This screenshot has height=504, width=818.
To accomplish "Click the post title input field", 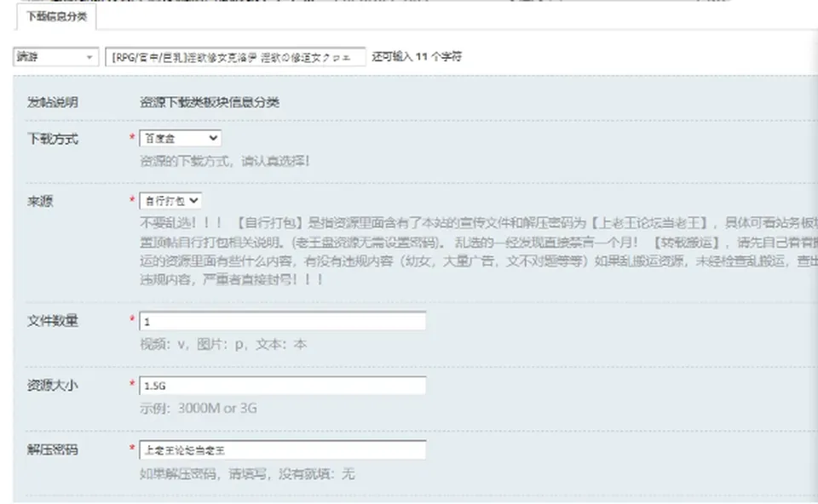I will pos(235,57).
